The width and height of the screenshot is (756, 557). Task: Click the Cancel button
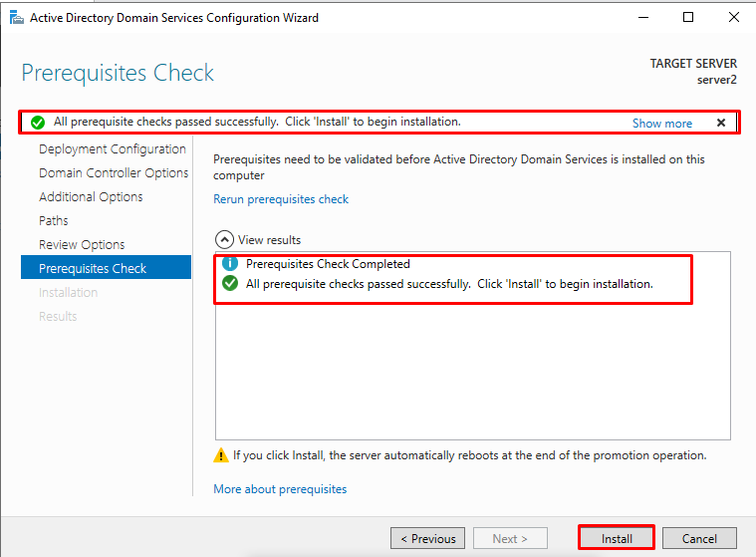point(699,538)
